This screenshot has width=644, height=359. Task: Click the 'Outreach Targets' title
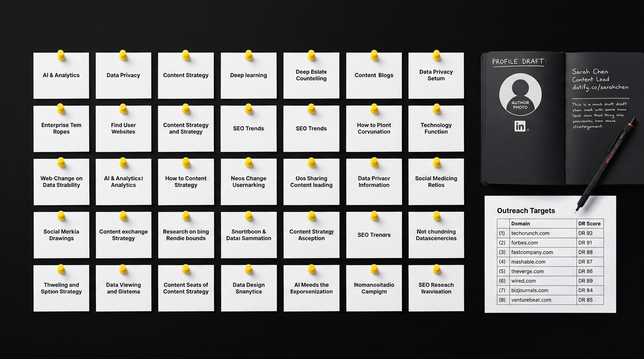(526, 211)
